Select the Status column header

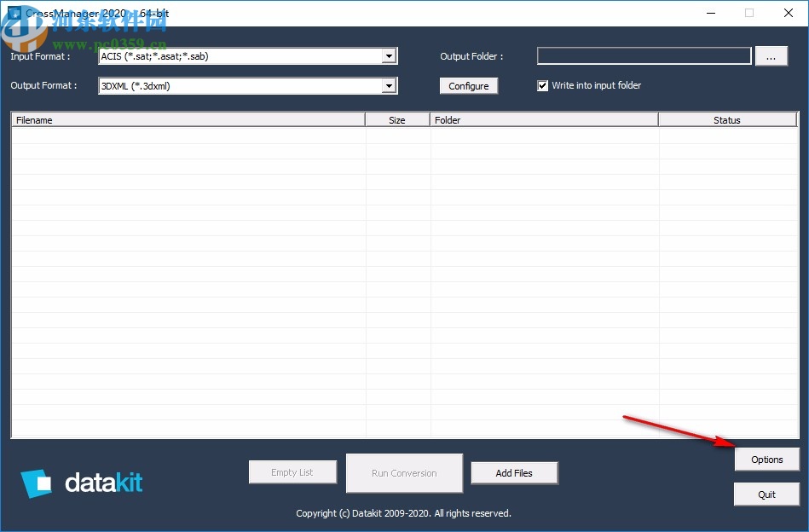(x=727, y=119)
